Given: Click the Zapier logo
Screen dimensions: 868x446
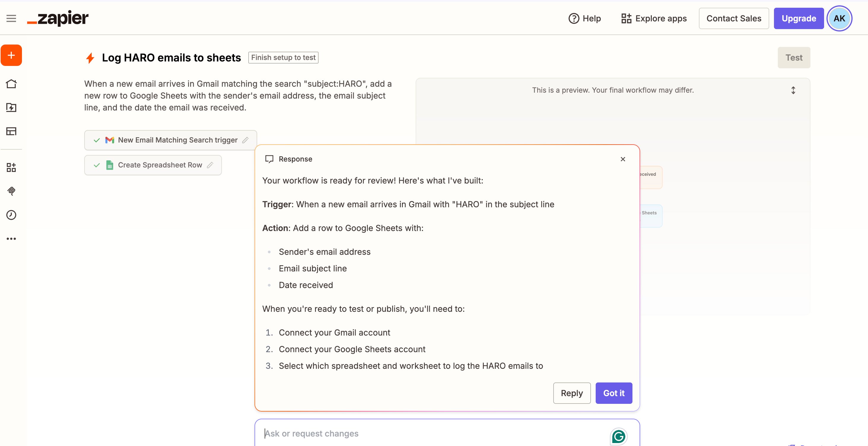Looking at the screenshot, I should (x=58, y=18).
